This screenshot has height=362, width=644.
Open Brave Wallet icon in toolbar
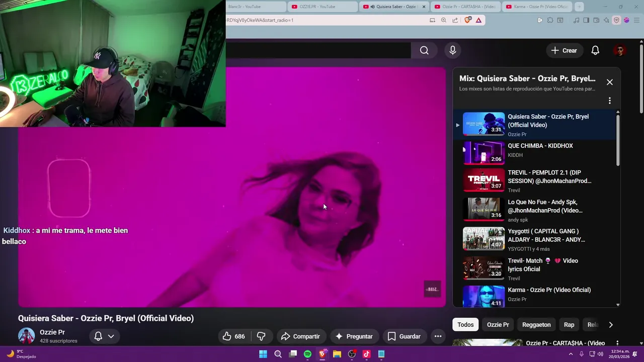coord(596,20)
